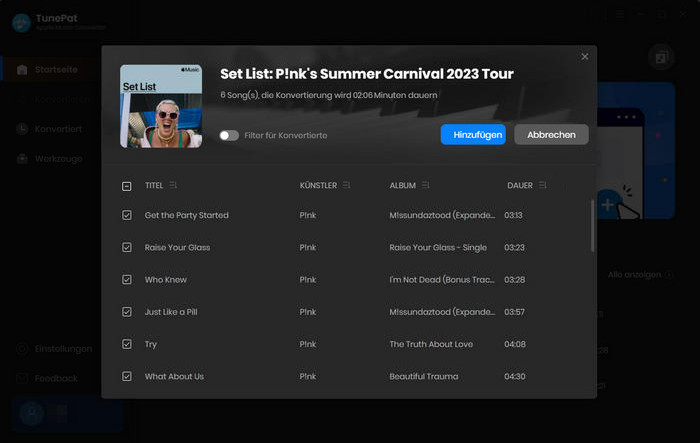700x443 pixels.
Task: Sort by the DAUER column icon
Action: [542, 185]
